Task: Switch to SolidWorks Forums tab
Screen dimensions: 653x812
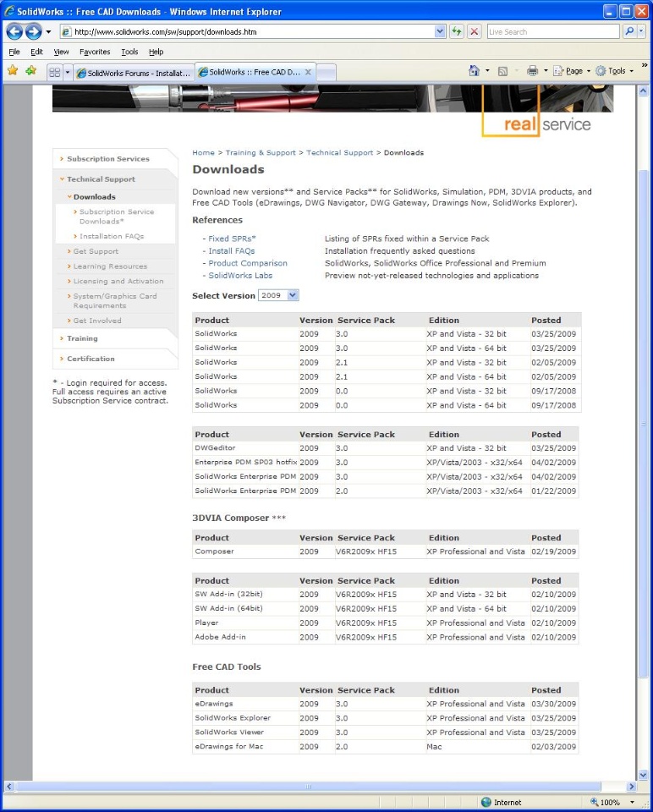Action: point(134,73)
